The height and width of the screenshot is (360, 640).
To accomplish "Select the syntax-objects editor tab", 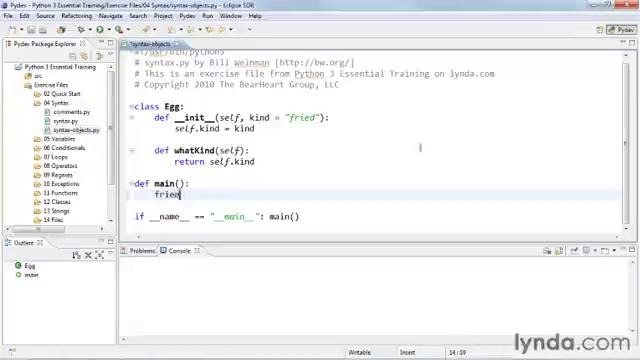I will tap(150, 44).
